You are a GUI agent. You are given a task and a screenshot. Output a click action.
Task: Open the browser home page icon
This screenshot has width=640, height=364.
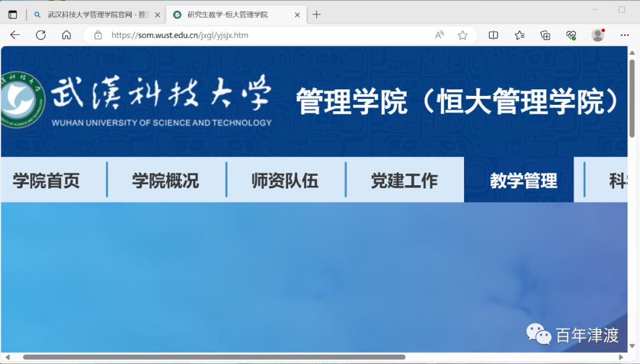point(66,35)
